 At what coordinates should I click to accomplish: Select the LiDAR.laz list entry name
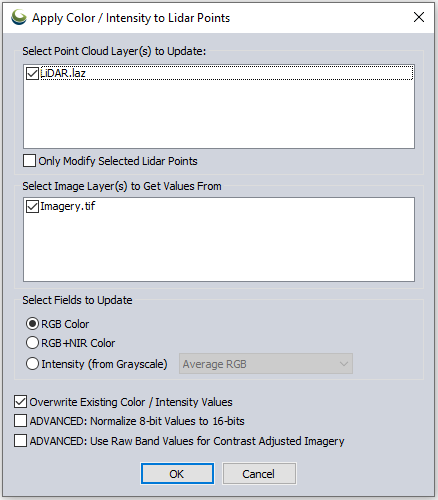tap(63, 73)
